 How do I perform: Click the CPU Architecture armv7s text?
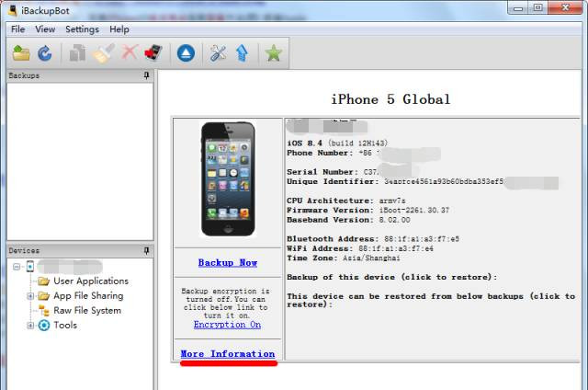click(345, 201)
